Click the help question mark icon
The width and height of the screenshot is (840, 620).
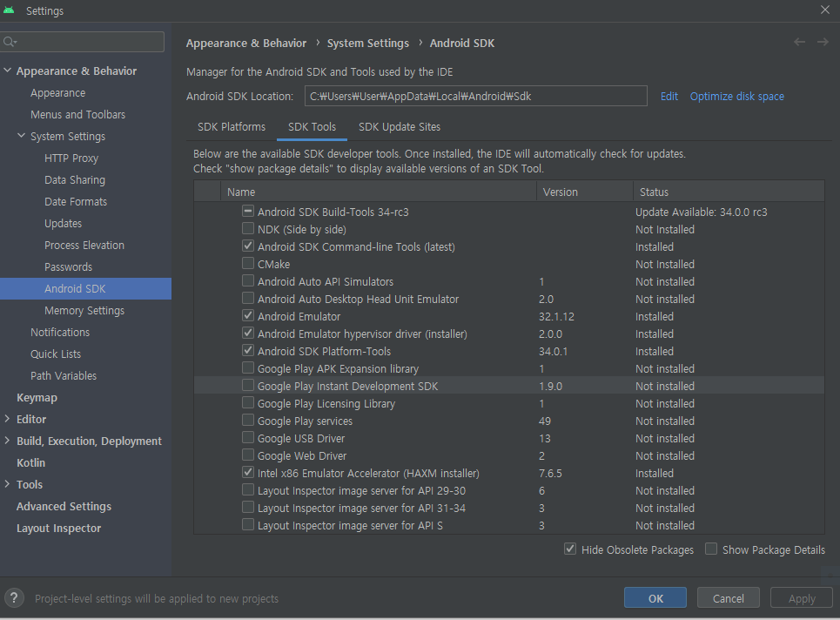click(14, 597)
